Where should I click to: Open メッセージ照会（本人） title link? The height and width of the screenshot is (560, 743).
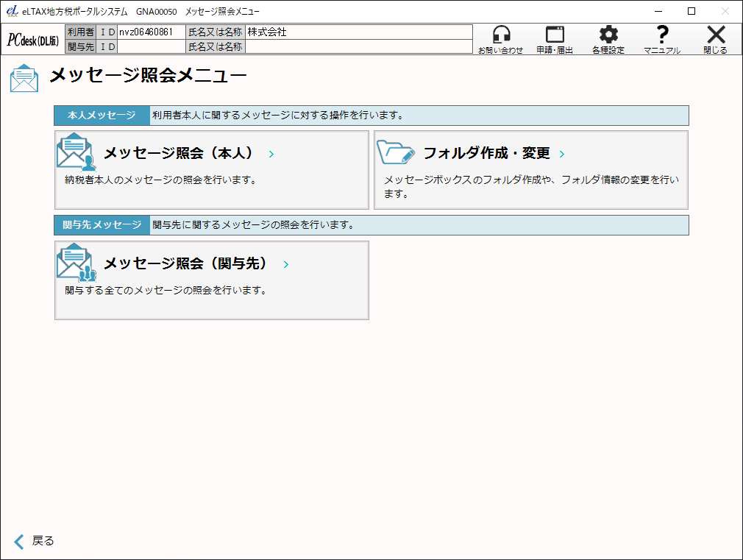click(178, 153)
